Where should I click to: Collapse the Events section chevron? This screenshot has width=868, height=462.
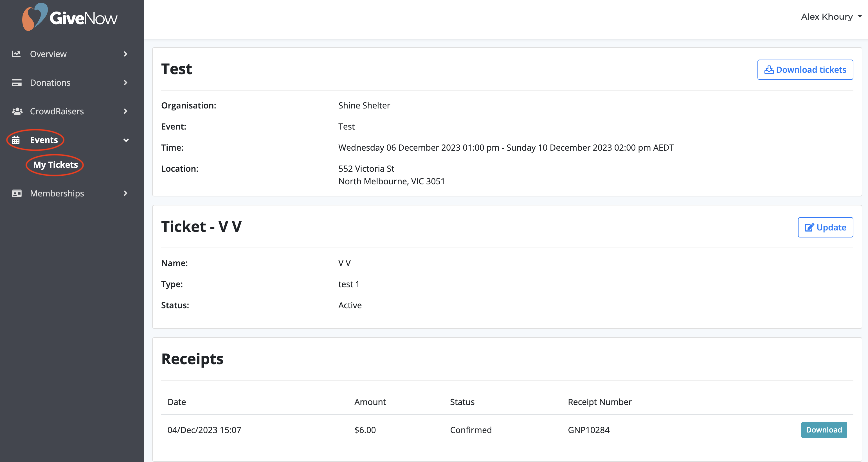tap(126, 140)
